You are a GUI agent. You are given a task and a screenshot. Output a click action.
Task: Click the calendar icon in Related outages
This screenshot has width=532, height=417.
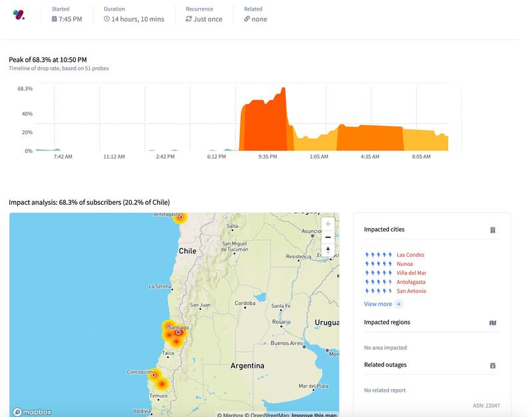493,365
